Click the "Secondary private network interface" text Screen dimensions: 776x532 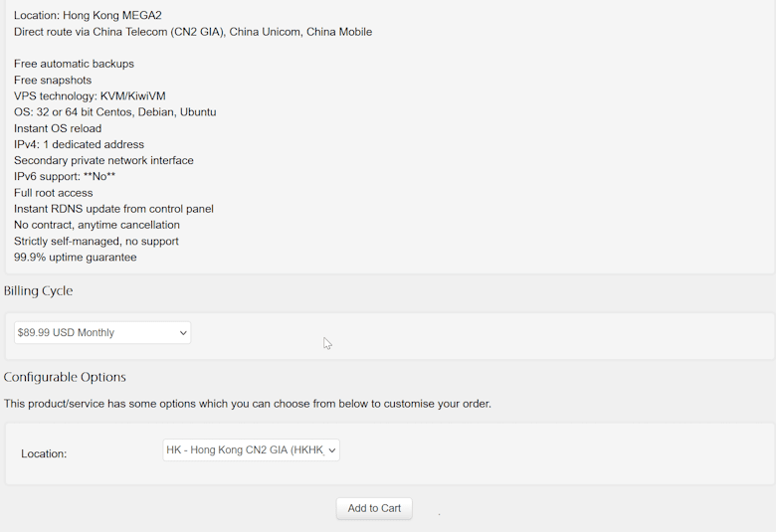103,160
